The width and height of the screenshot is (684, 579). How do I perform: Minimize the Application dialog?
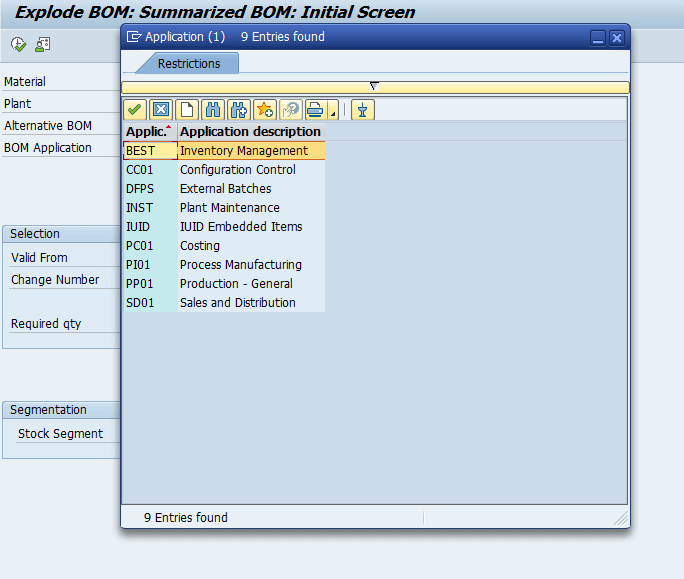598,38
